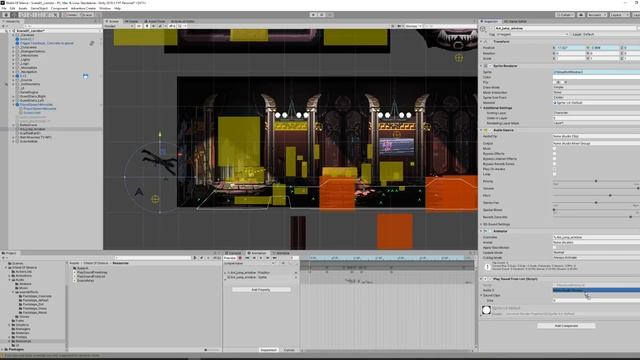
Task: Switch to Dopesheet view
Action: 269,350
